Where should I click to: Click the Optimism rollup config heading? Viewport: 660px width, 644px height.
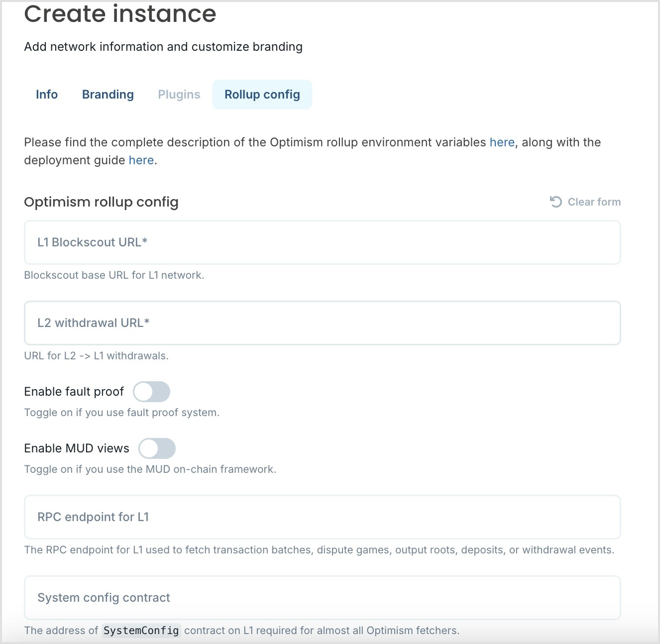pyautogui.click(x=101, y=202)
